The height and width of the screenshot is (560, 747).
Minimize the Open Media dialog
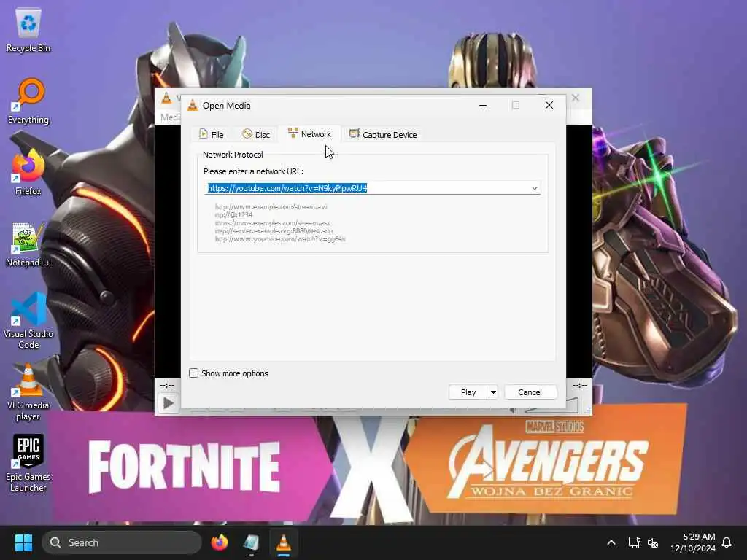coord(483,105)
